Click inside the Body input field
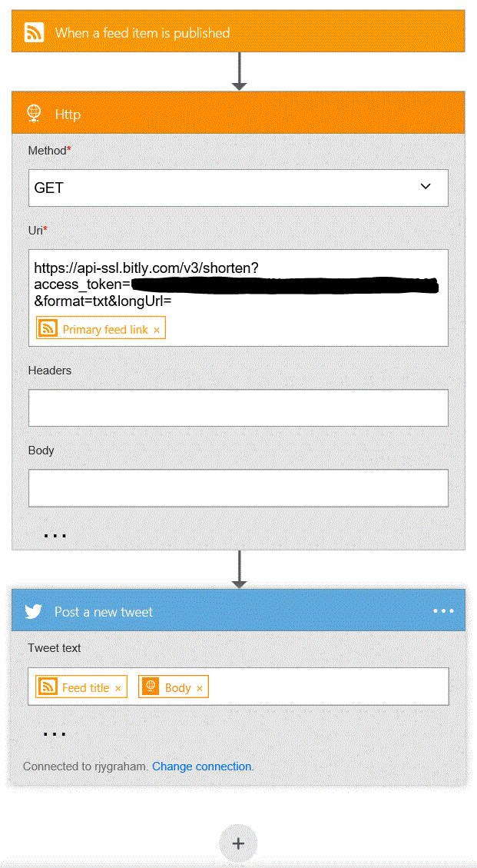The image size is (477, 868). click(x=238, y=488)
